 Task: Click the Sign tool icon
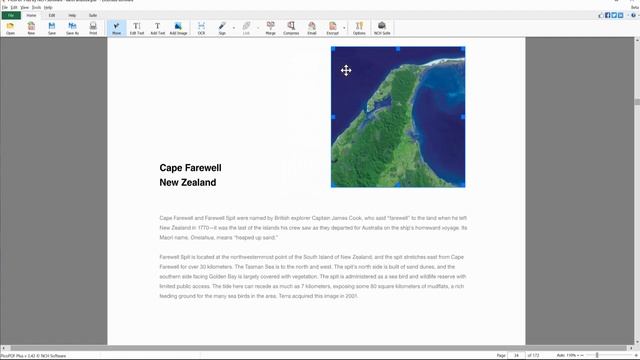(x=222, y=28)
